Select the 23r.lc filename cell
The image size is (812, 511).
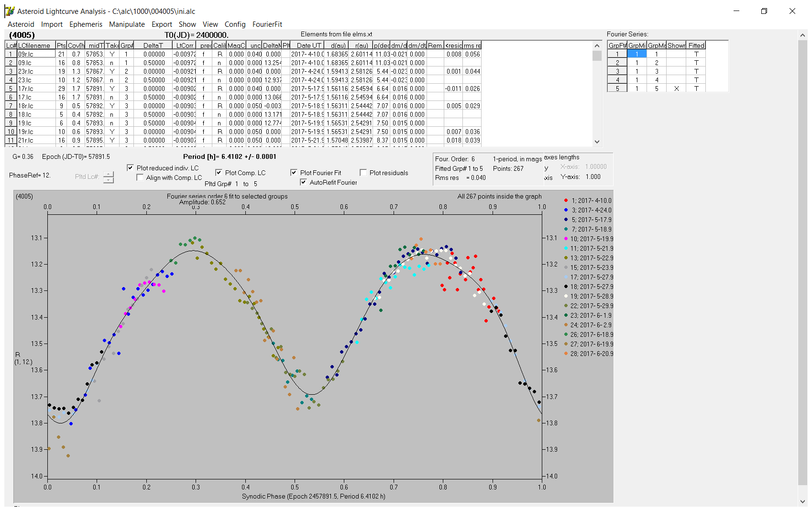pyautogui.click(x=36, y=71)
